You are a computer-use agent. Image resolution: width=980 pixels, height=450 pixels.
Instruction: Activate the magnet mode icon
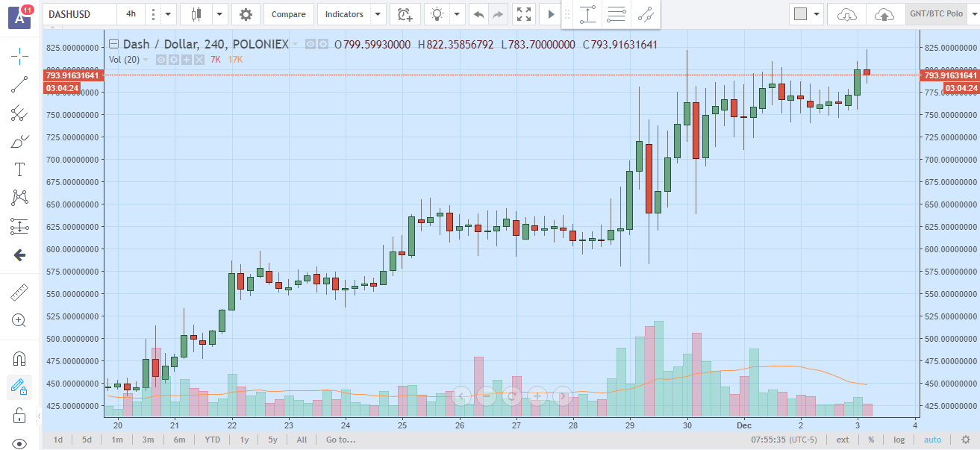tap(19, 359)
